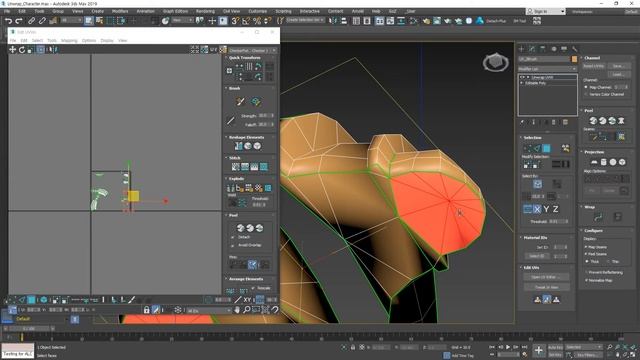Select the Map Channel radio button
The width and height of the screenshot is (640, 360).
pyautogui.click(x=586, y=87)
